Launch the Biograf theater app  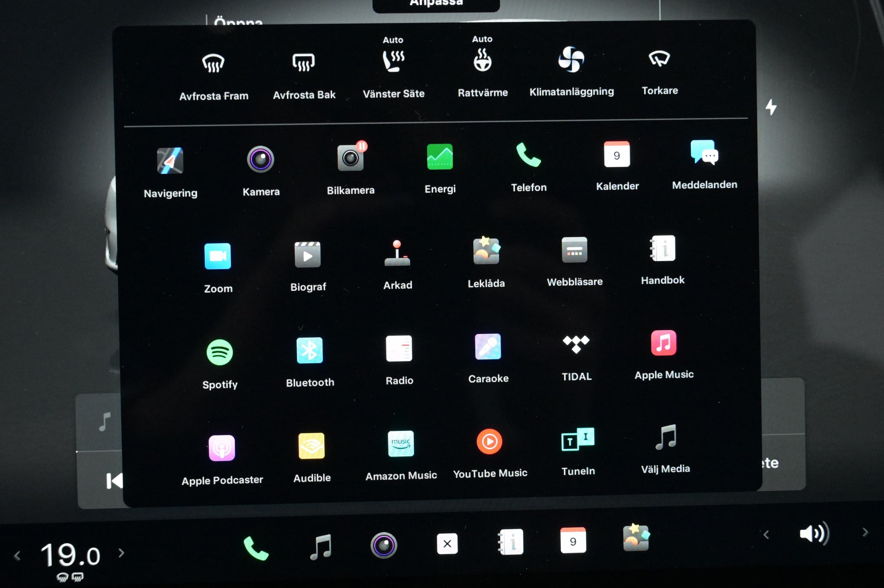pos(308,255)
